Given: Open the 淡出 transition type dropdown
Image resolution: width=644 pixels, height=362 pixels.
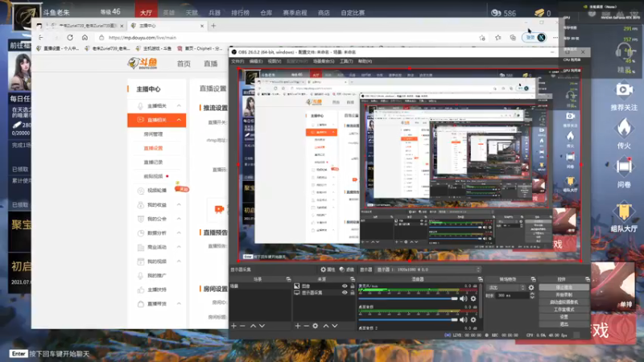Looking at the screenshot, I should point(506,288).
